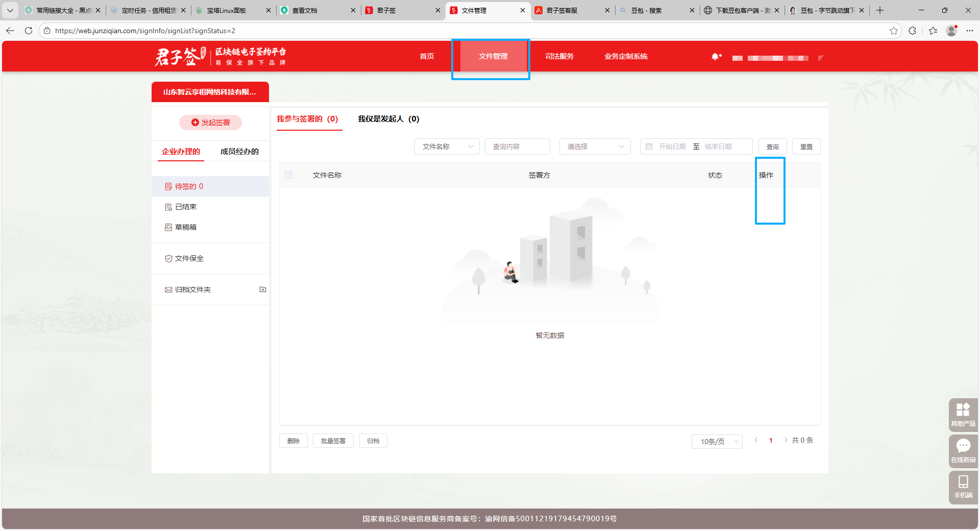980x531 pixels.
Task: Open 其他产品 floating panel icon
Action: coord(963,414)
